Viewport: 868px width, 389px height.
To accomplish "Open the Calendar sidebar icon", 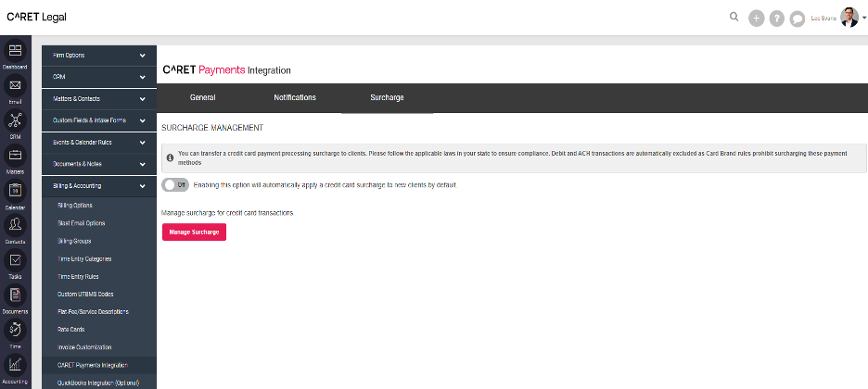I will coord(15,190).
